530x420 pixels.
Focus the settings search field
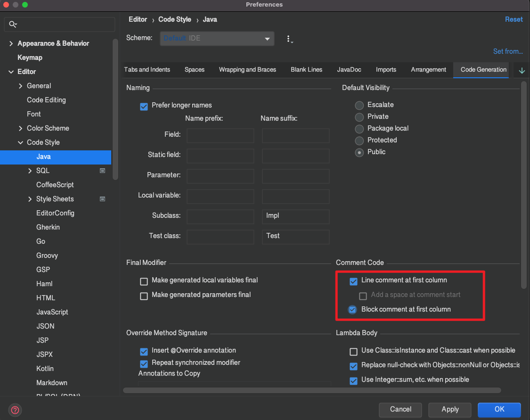(x=59, y=25)
